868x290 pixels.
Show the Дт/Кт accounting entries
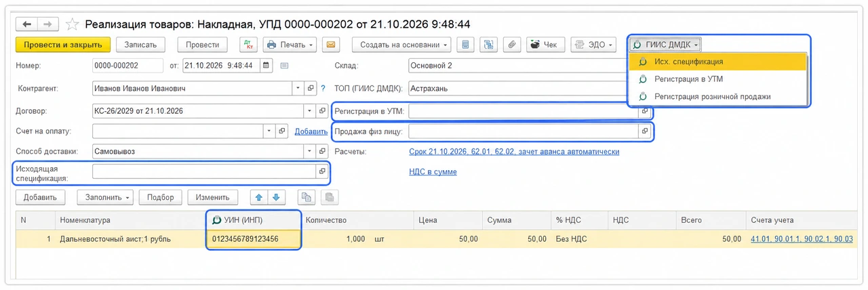[x=249, y=45]
